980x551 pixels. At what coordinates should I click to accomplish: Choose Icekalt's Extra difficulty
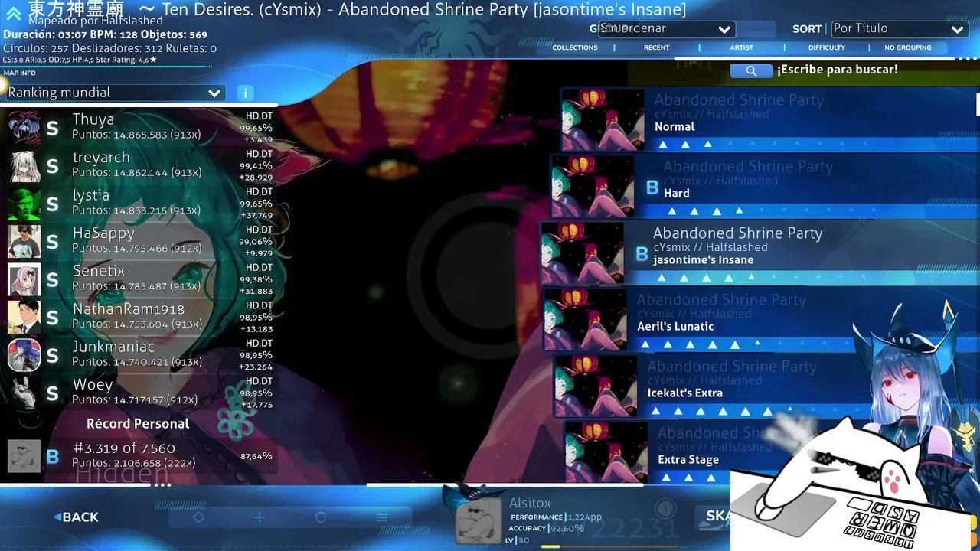pos(767,386)
